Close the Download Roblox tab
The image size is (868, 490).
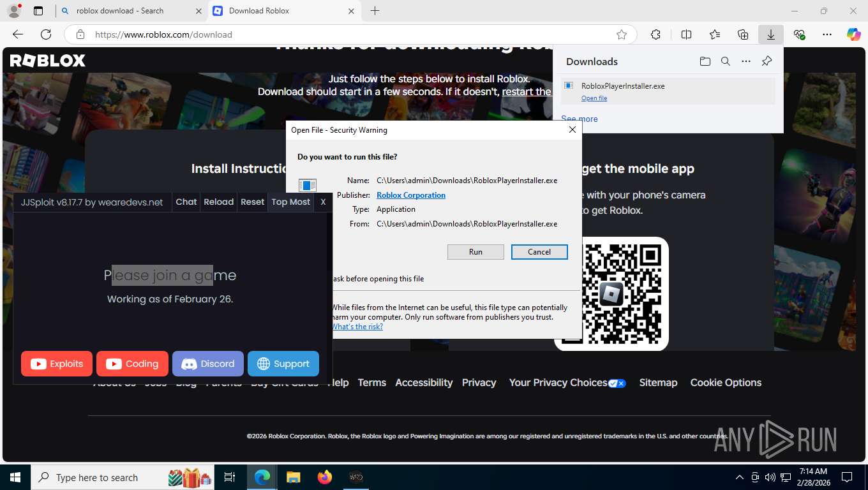(351, 11)
